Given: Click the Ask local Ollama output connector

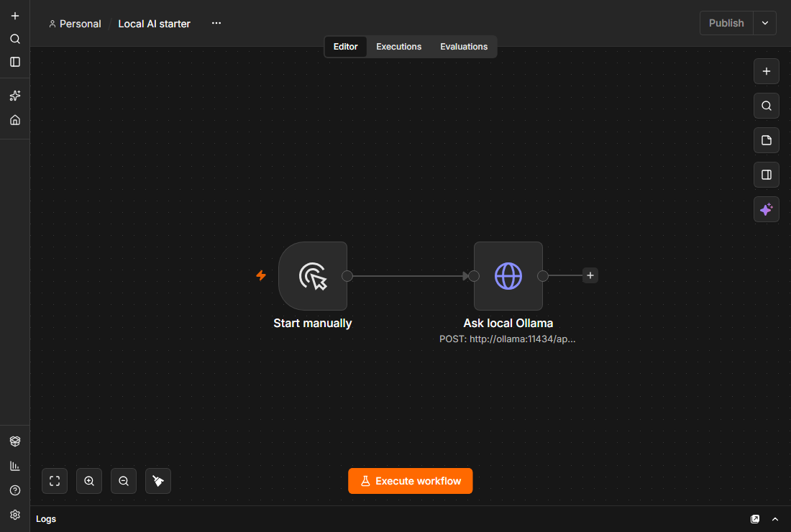Looking at the screenshot, I should click(543, 276).
